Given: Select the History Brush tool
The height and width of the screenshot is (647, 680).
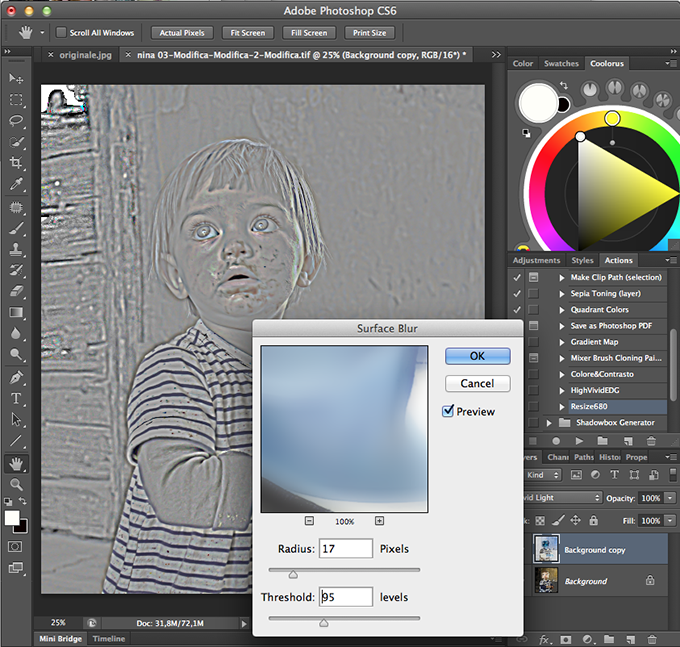Looking at the screenshot, I should [16, 270].
